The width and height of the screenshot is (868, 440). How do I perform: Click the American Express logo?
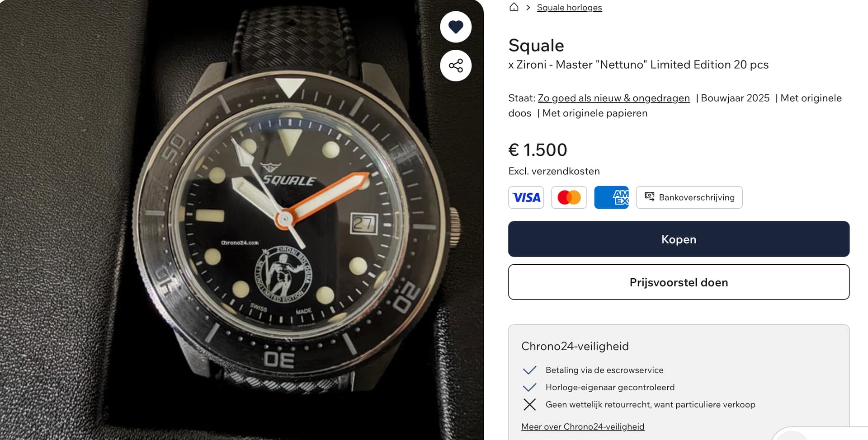(x=611, y=197)
